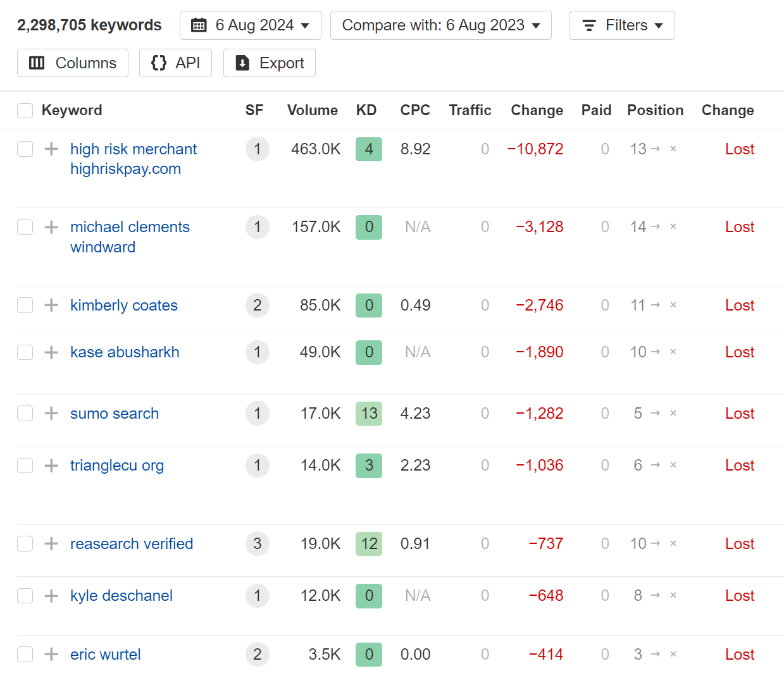Expand the Filters dropdown
This screenshot has height=697, width=784.
[x=621, y=25]
